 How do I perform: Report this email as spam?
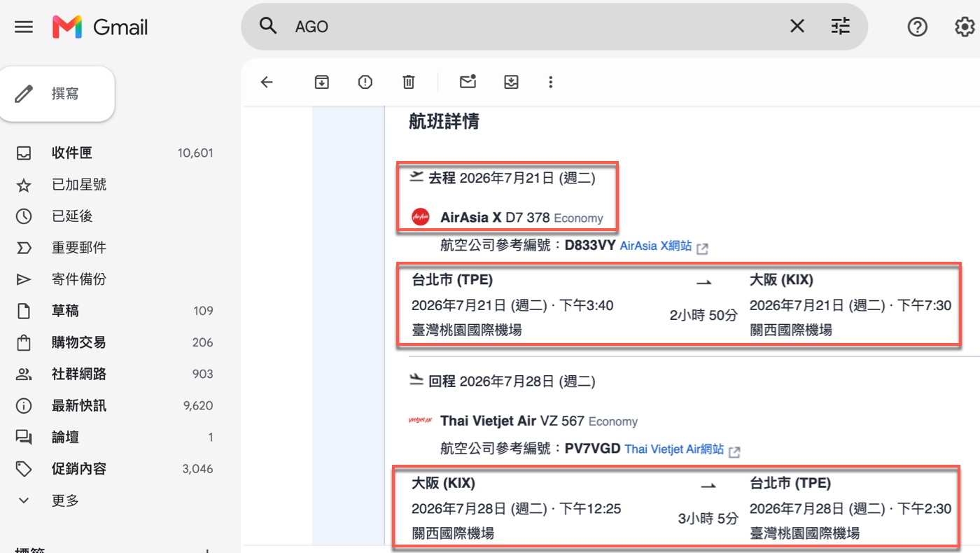click(x=365, y=82)
